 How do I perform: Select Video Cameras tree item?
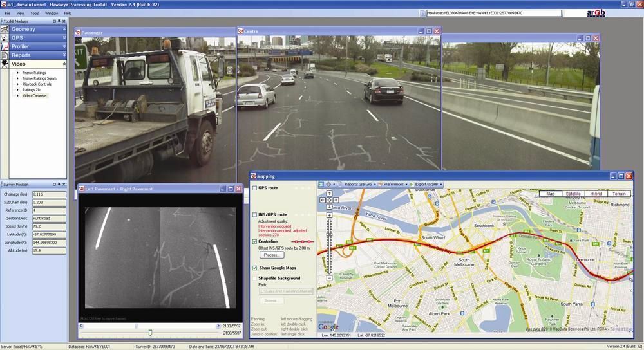coord(35,96)
